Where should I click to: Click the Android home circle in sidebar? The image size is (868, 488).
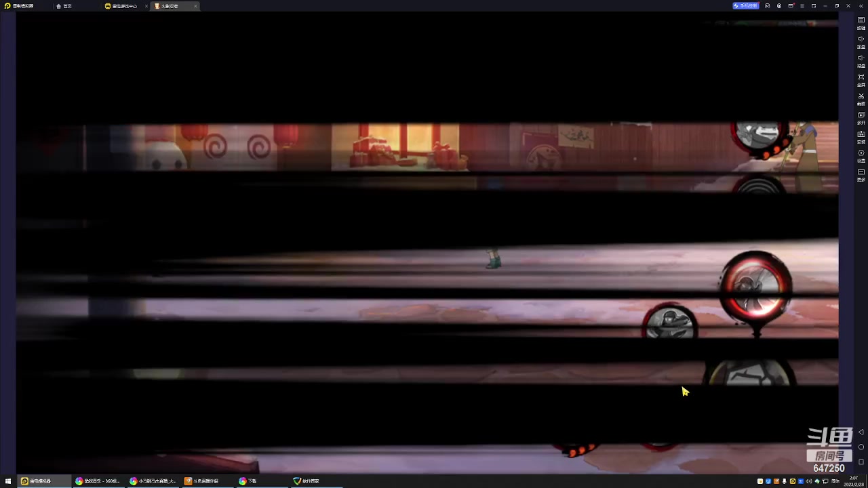[861, 447]
